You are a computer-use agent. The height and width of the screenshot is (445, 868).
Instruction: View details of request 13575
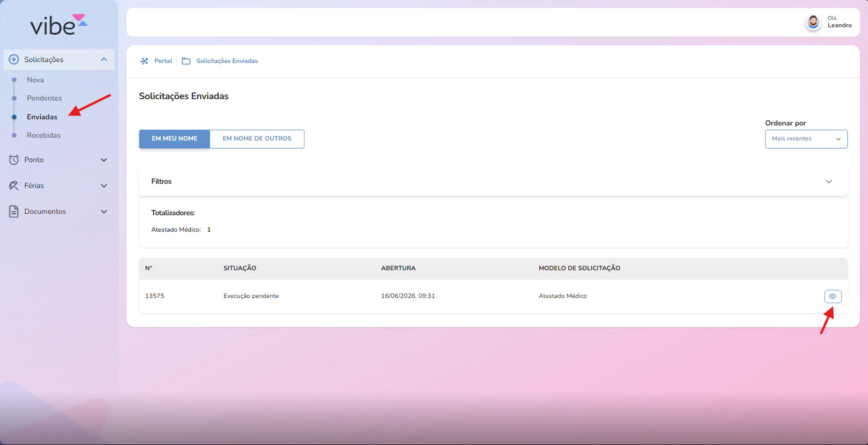[832, 296]
